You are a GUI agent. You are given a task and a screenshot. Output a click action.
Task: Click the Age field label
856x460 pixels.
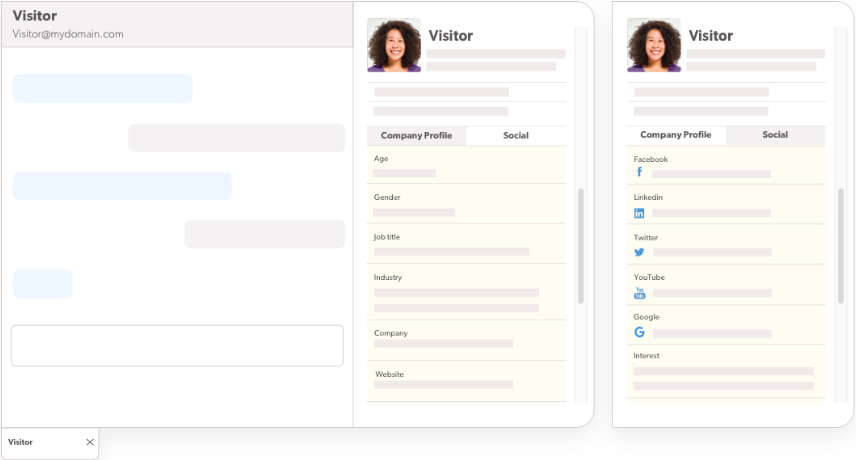[x=381, y=158]
